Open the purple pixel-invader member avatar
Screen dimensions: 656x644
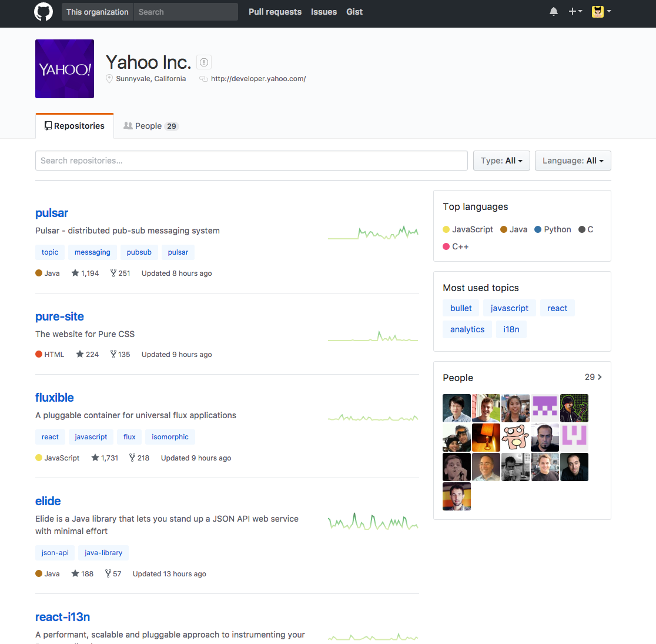(545, 408)
